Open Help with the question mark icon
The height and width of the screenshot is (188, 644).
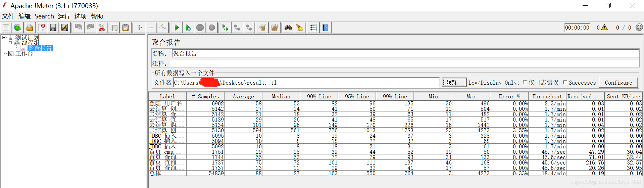tap(326, 28)
